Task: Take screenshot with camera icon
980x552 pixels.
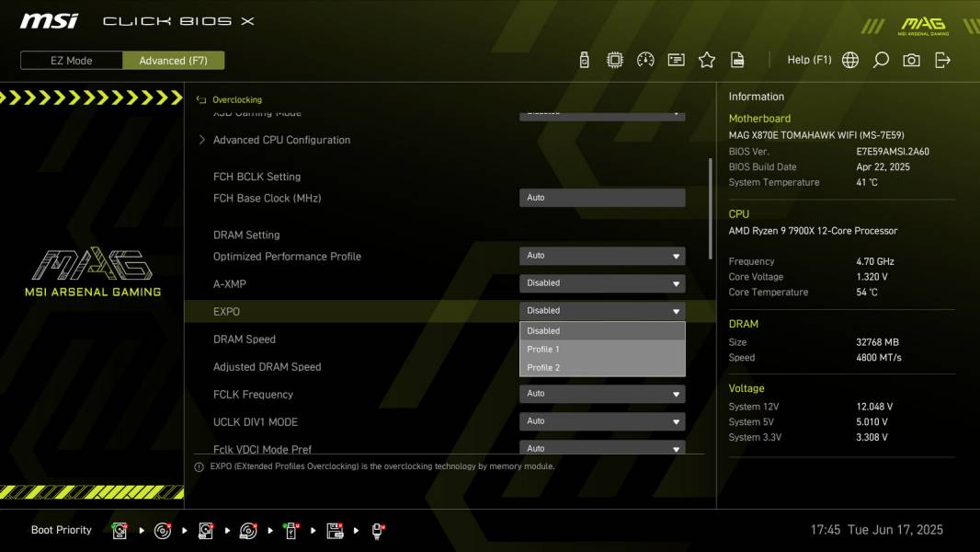Action: [x=911, y=60]
